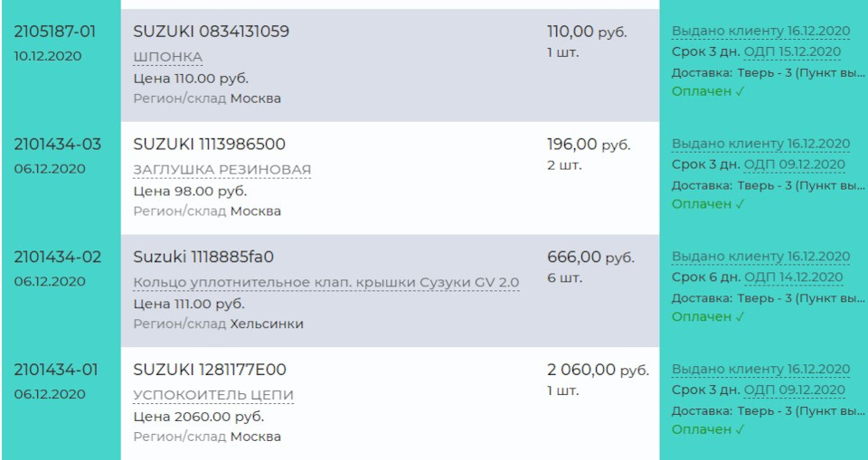Open the ШПОНКА part name link

click(167, 57)
